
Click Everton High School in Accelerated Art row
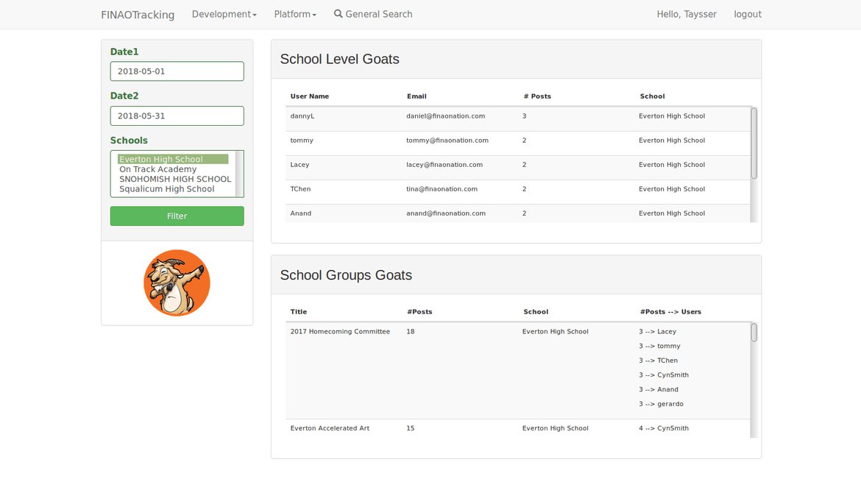pyautogui.click(x=555, y=428)
